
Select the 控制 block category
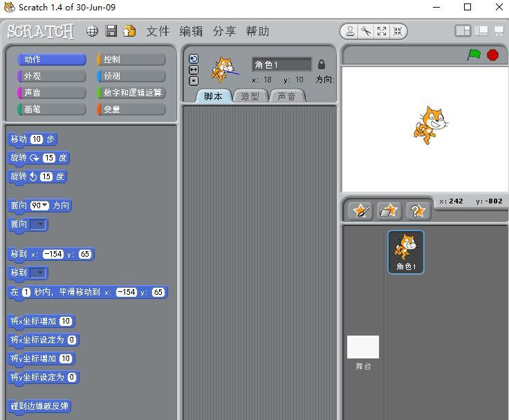click(x=131, y=60)
